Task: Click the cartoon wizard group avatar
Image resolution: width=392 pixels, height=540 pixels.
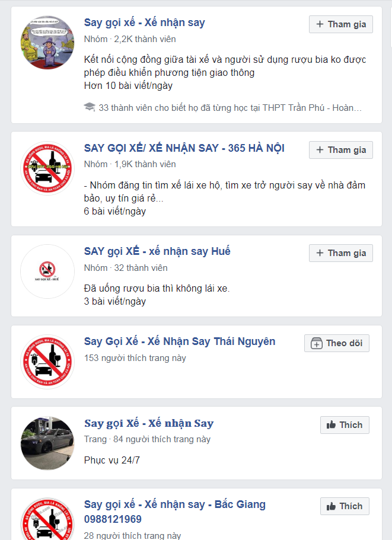Action: point(47,42)
